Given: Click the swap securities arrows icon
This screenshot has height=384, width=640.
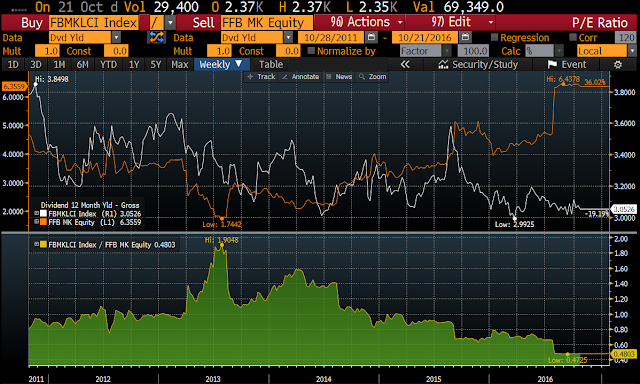Looking at the screenshot, I should (x=157, y=38).
